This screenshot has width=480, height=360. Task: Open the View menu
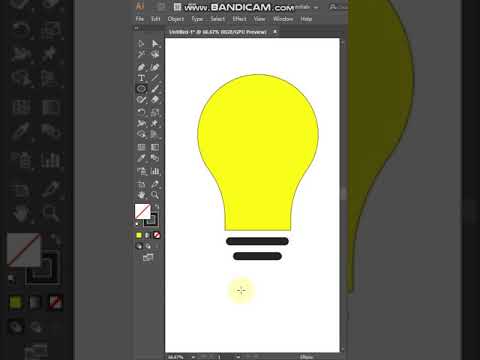[x=259, y=19]
